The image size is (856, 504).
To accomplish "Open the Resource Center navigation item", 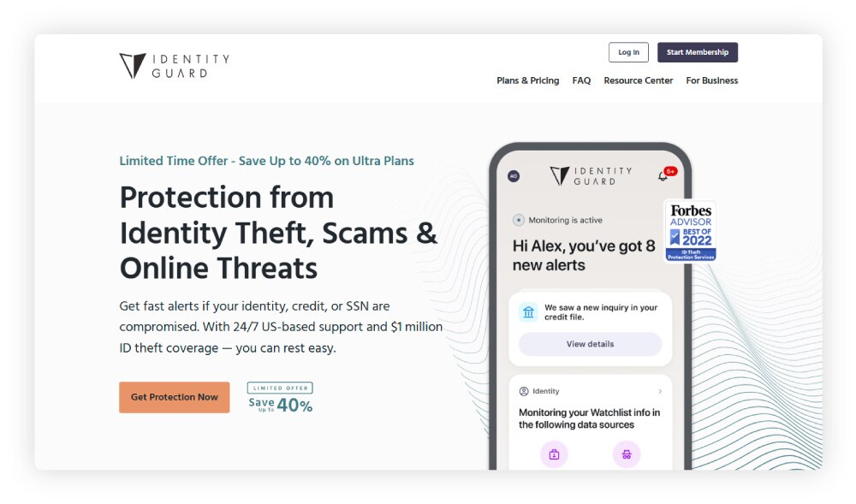I will click(638, 80).
